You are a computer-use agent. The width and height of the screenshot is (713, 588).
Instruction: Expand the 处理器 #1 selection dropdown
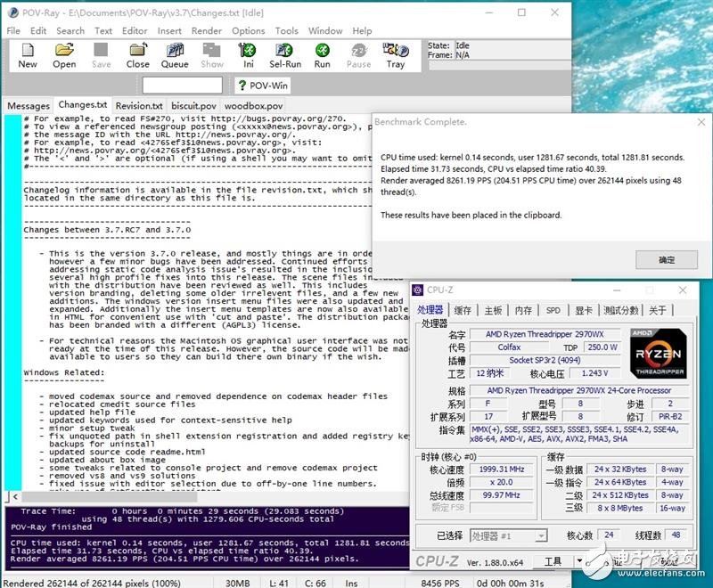541,536
